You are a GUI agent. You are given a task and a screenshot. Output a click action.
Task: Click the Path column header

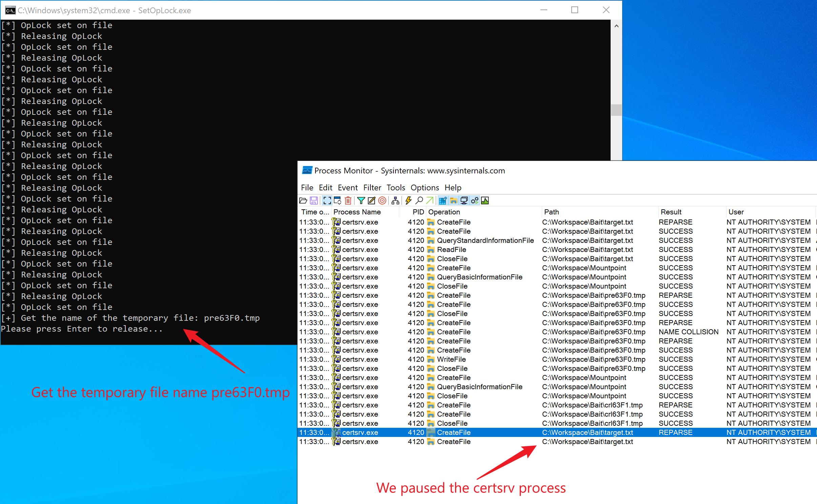600,212
